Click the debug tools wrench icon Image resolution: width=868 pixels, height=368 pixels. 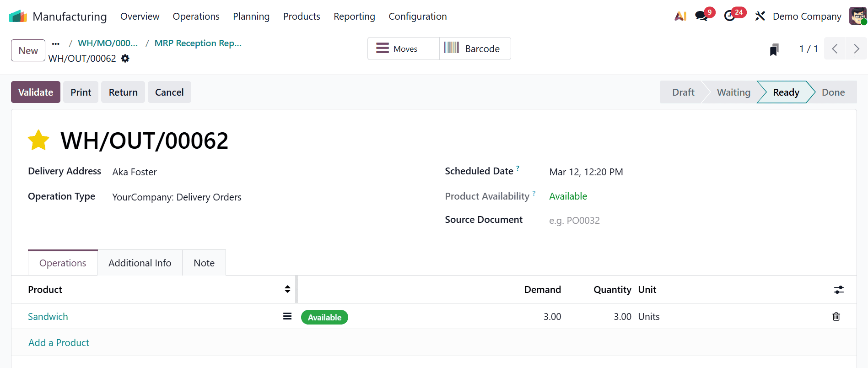(x=760, y=16)
